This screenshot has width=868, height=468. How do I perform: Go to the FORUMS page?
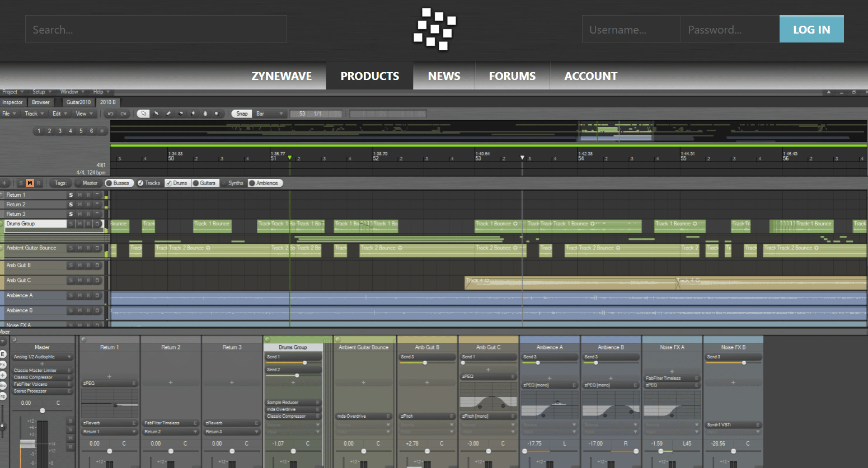(512, 76)
